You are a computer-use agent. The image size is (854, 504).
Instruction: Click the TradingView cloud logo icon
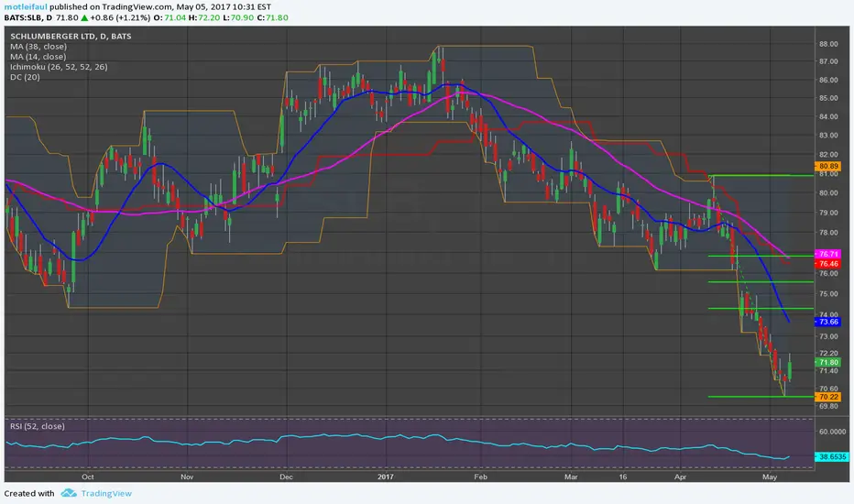[69, 493]
